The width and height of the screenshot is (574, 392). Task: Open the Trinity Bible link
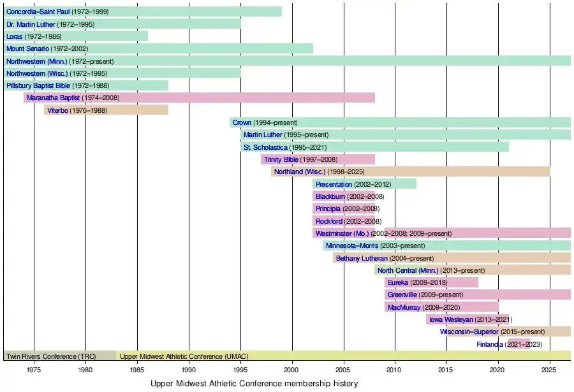coord(281,159)
